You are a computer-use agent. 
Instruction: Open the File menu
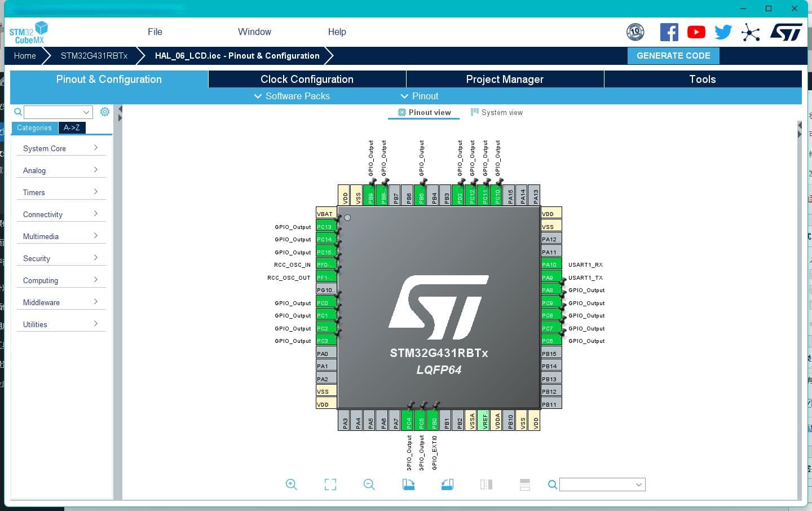(155, 32)
